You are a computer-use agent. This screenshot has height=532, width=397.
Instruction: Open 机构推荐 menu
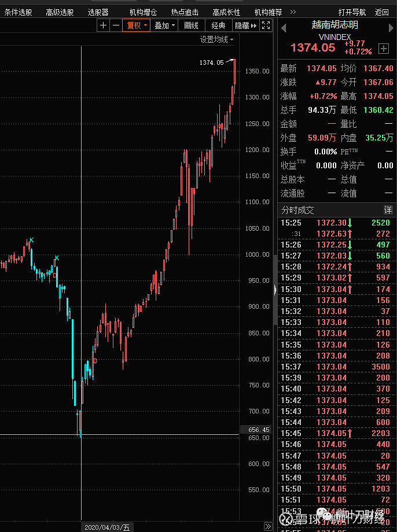click(x=268, y=13)
